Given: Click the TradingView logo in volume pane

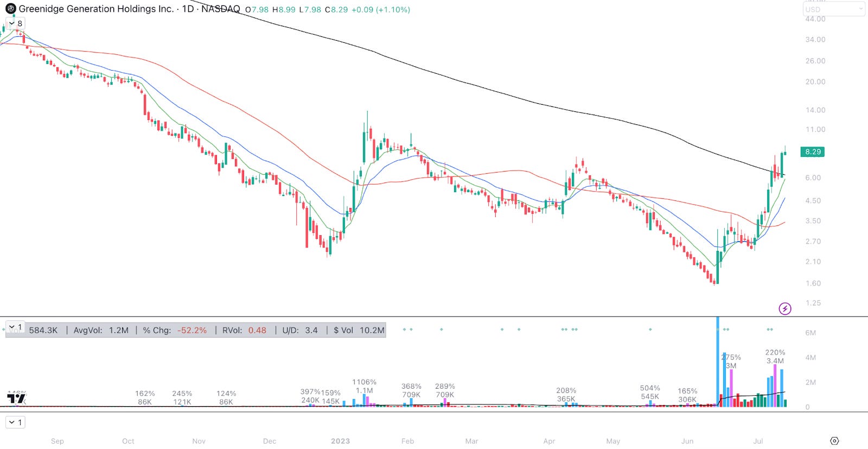Looking at the screenshot, I should coord(16,399).
